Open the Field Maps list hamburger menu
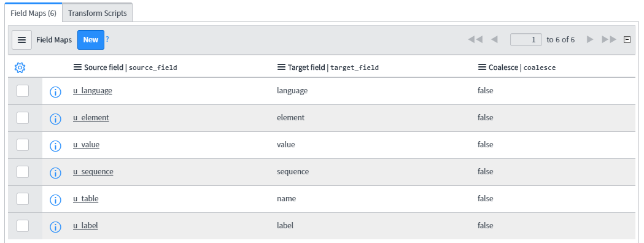Viewport: 644px width, 243px height. (21, 40)
